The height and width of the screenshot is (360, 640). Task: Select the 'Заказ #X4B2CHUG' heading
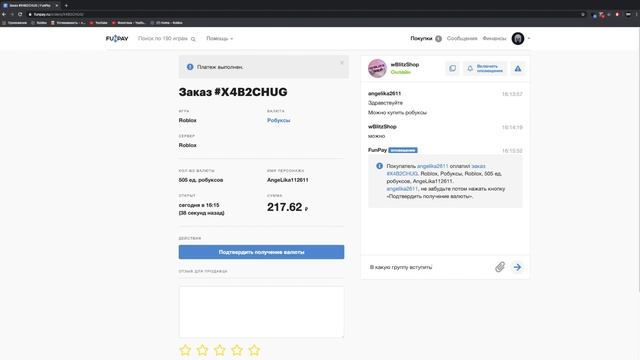[x=233, y=92]
